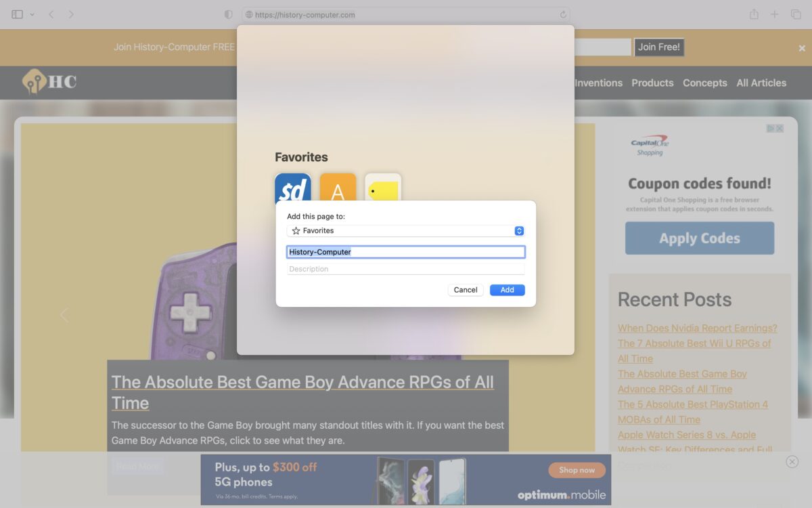
Task: Show the previous carousel slide
Action: (64, 315)
